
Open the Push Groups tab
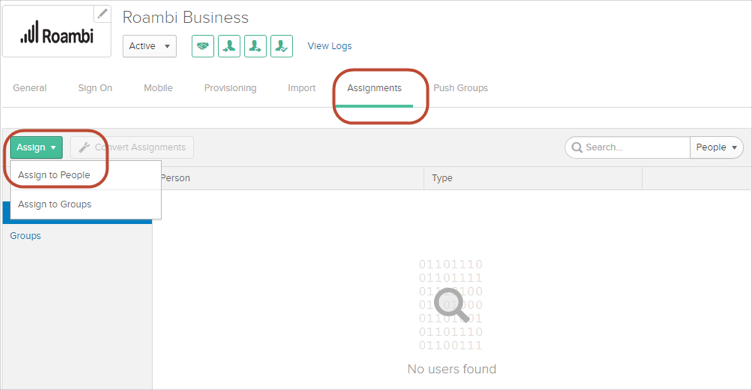(x=460, y=88)
